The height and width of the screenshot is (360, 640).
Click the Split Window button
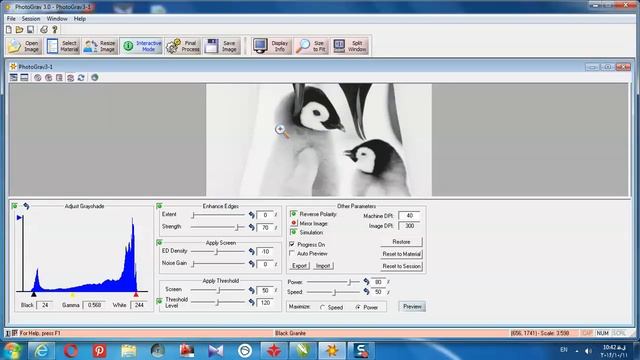[350, 46]
